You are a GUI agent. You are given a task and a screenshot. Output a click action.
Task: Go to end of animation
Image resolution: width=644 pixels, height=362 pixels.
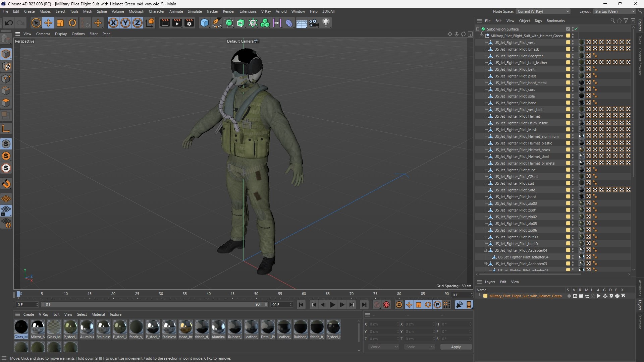364,305
